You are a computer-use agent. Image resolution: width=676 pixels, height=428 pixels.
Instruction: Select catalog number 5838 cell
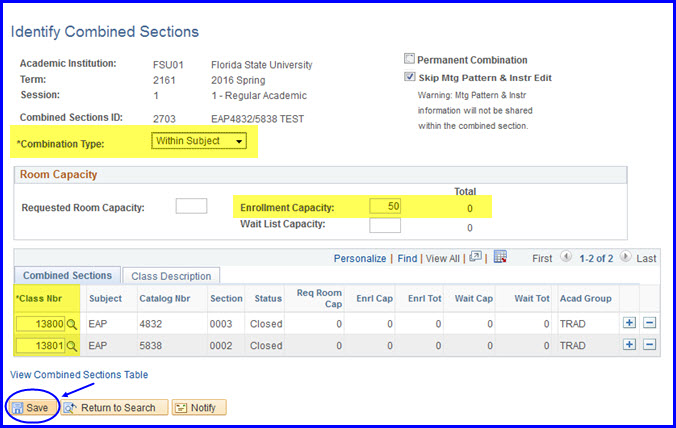[150, 346]
